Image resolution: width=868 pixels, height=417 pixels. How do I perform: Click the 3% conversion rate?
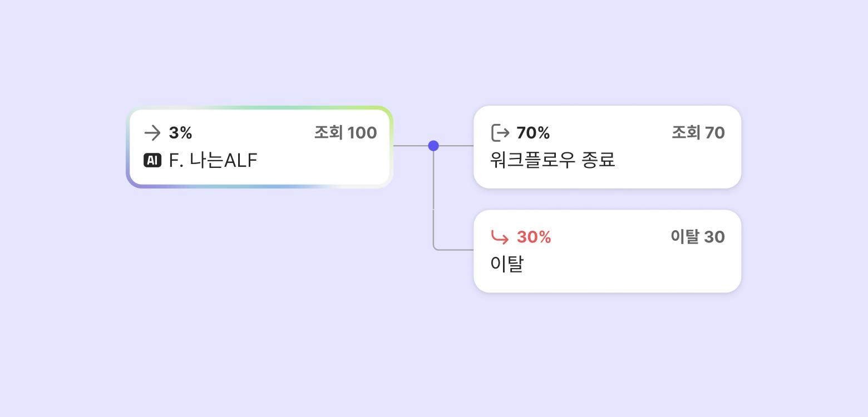pos(181,133)
